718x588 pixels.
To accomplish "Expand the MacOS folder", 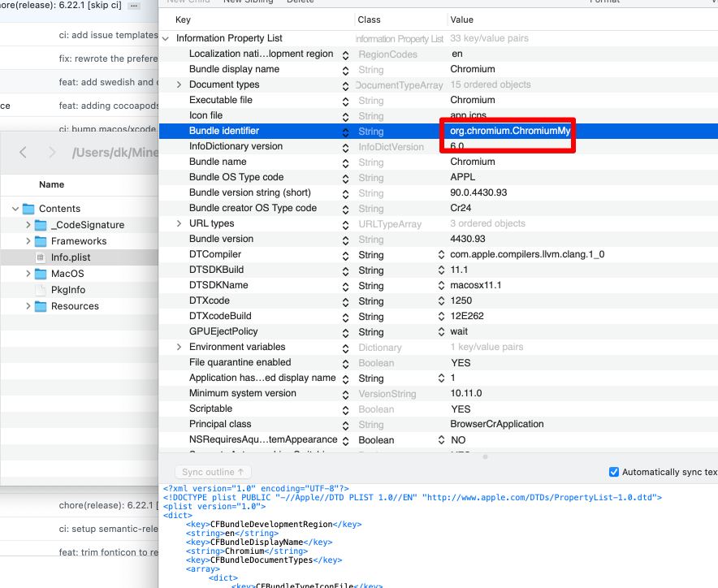I will coord(28,274).
